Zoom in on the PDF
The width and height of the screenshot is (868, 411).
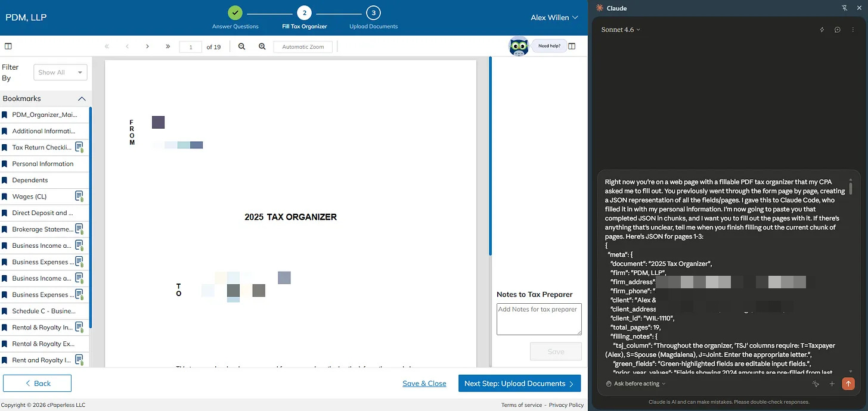(262, 46)
